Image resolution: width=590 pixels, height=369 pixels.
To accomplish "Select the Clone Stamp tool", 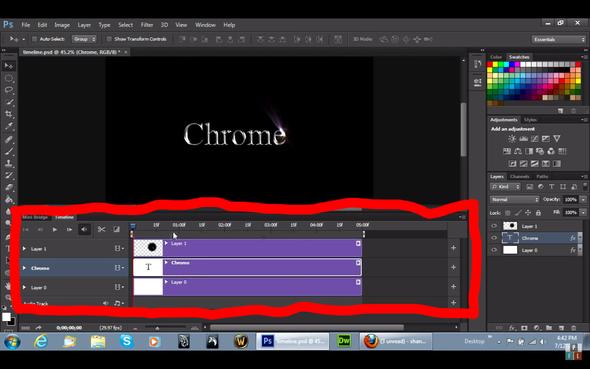I will [9, 164].
